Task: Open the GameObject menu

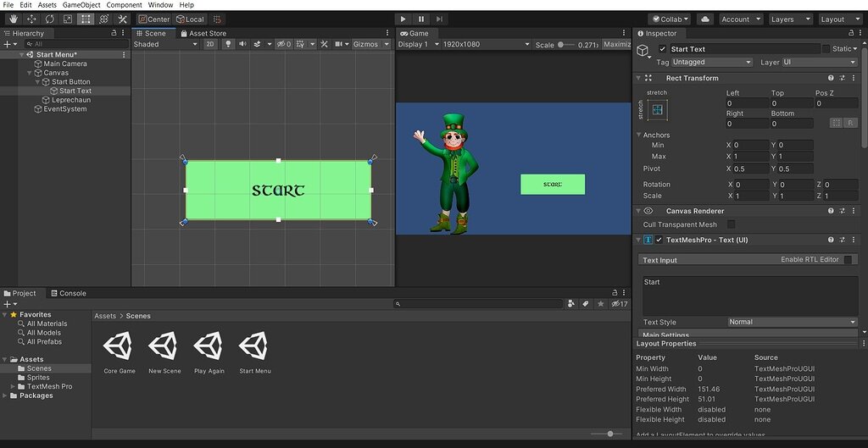Action: 81,5
